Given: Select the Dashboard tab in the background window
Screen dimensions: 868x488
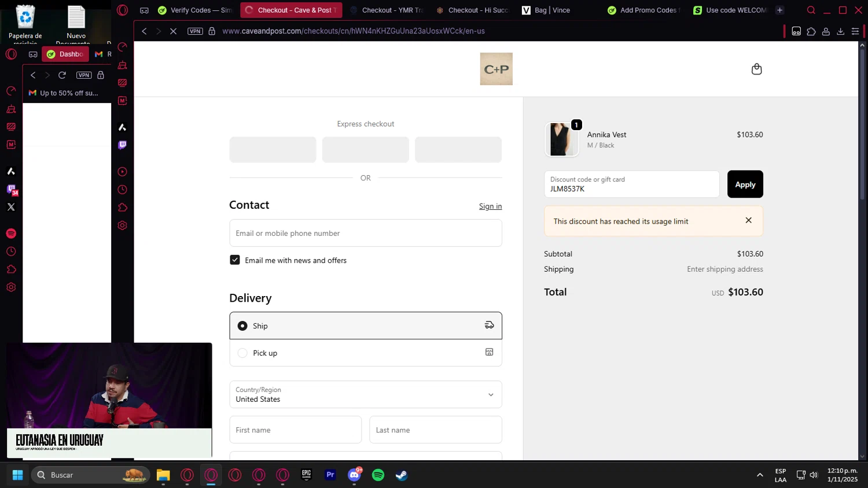Looking at the screenshot, I should pos(65,54).
